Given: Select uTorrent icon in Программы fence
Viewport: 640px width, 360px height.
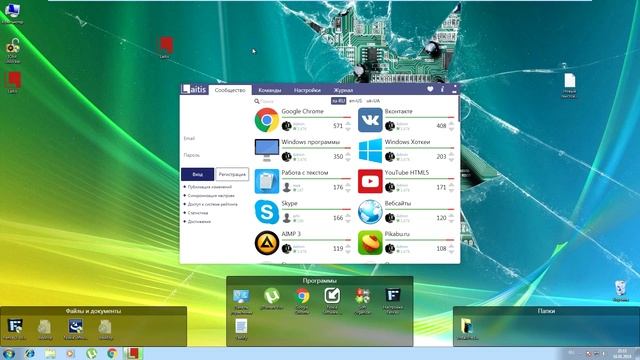Looking at the screenshot, I should point(271,299).
